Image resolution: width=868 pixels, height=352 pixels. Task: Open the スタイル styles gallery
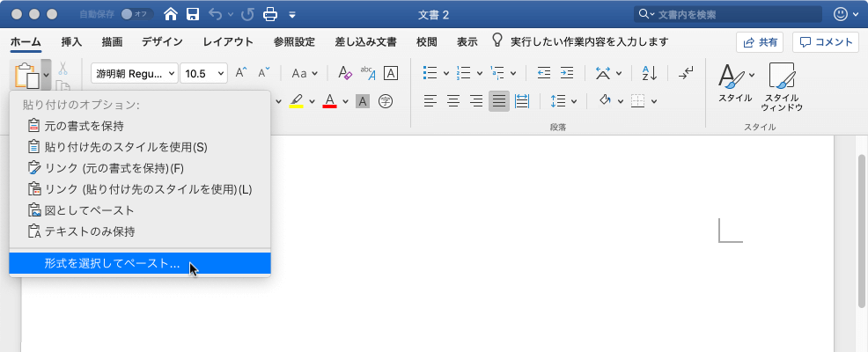point(736,83)
